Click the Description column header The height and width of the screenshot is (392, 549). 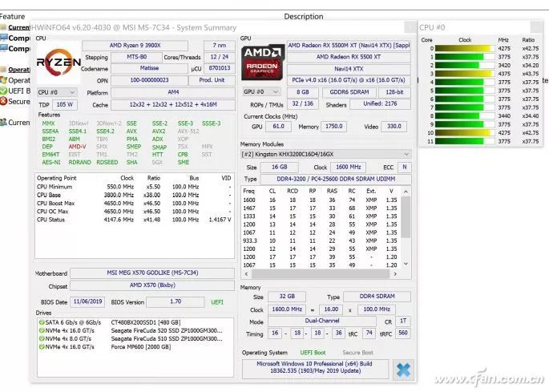[x=303, y=16]
